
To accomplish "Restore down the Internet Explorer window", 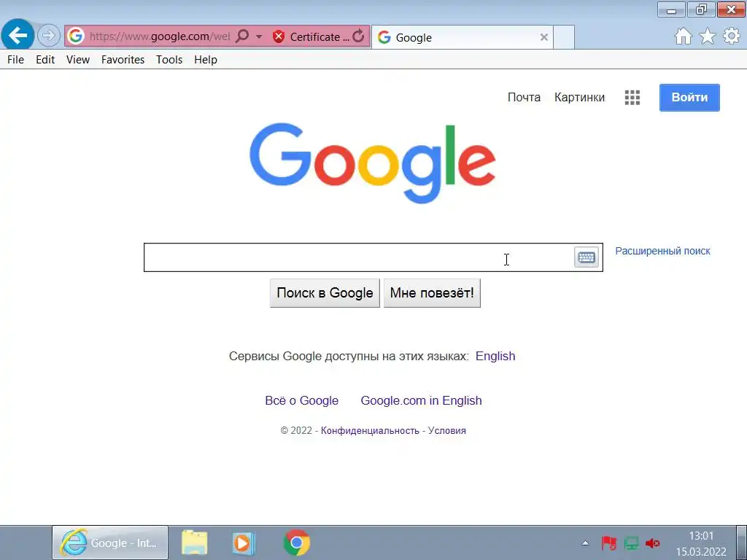I will (x=701, y=9).
